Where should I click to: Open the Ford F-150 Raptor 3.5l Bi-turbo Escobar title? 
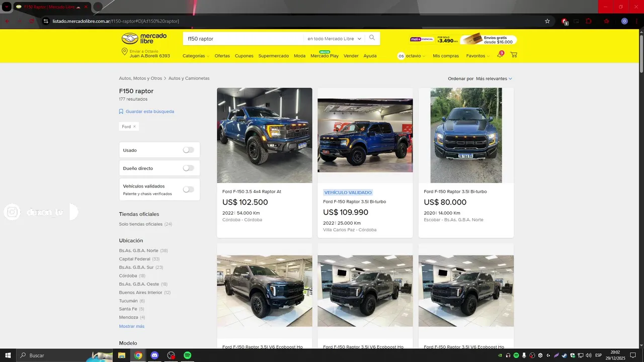[455, 192]
